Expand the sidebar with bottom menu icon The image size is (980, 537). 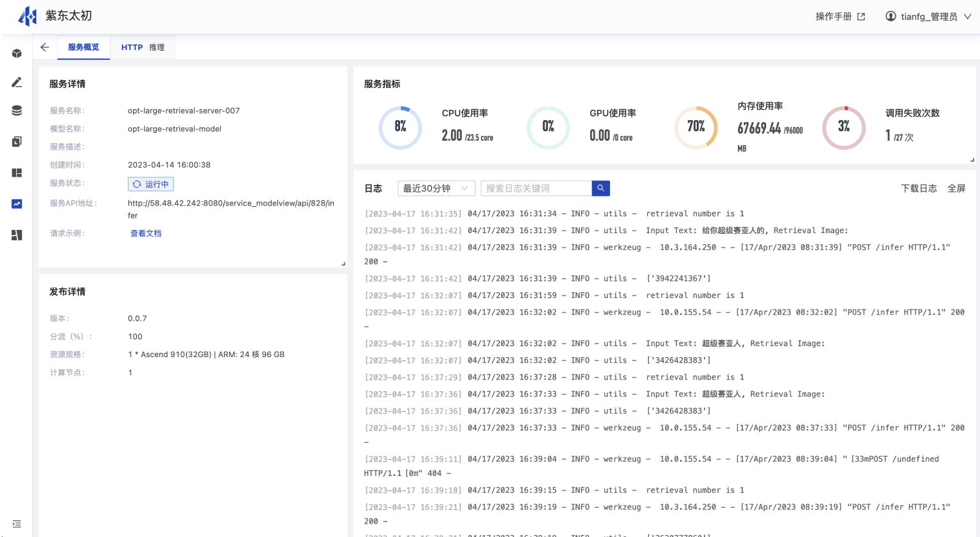click(x=17, y=524)
